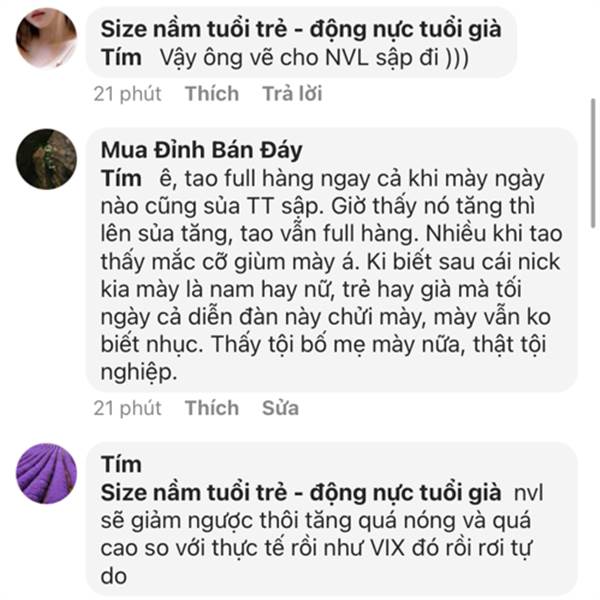
Task: Click the vertical scrollbar on right edge
Action: tap(593, 164)
